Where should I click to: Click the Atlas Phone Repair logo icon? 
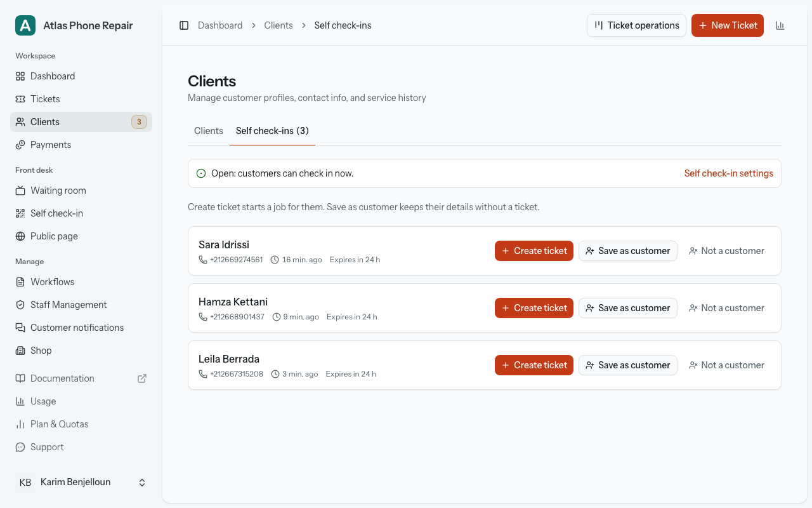click(x=25, y=25)
